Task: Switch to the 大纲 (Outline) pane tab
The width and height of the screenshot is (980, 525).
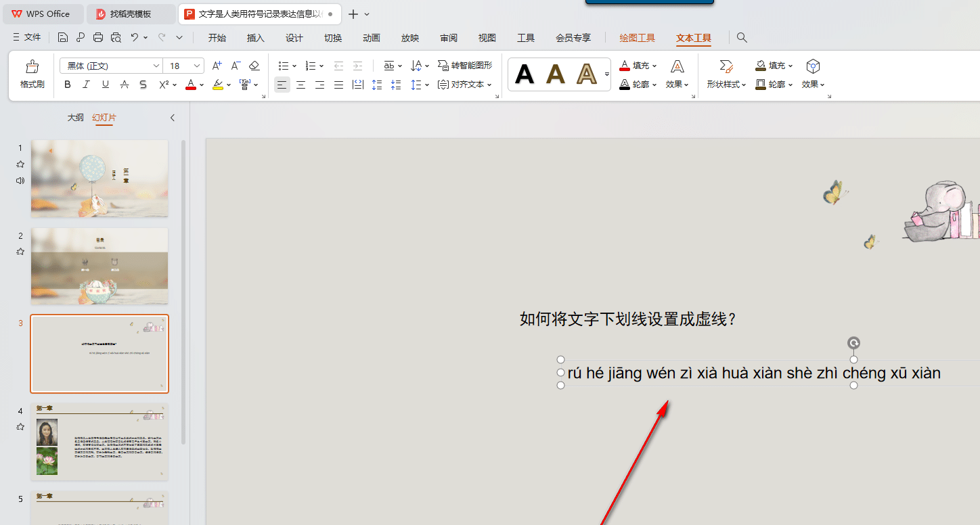Action: 76,118
